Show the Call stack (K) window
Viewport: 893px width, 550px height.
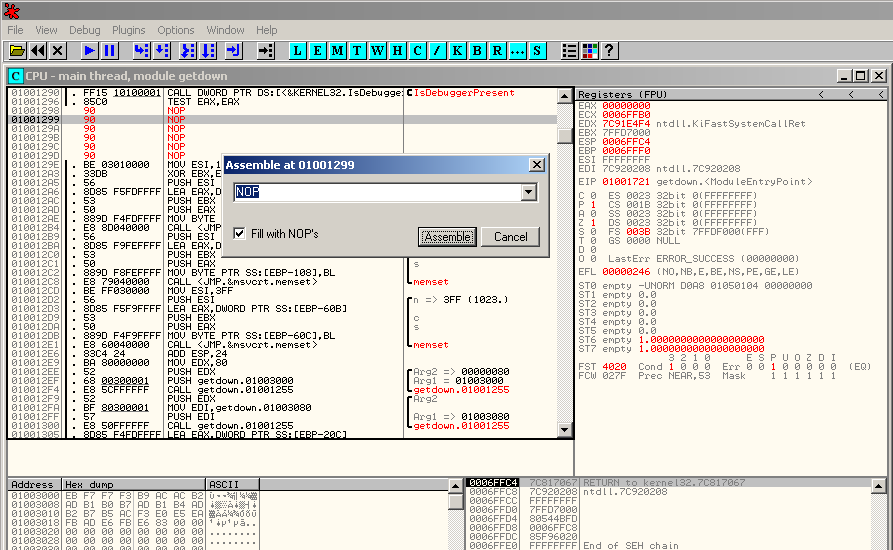point(457,50)
